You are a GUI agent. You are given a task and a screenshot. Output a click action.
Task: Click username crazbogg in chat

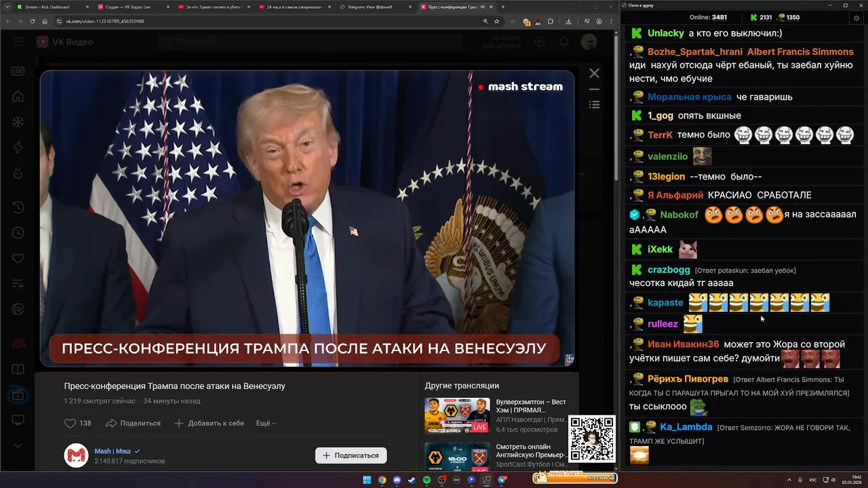click(669, 270)
